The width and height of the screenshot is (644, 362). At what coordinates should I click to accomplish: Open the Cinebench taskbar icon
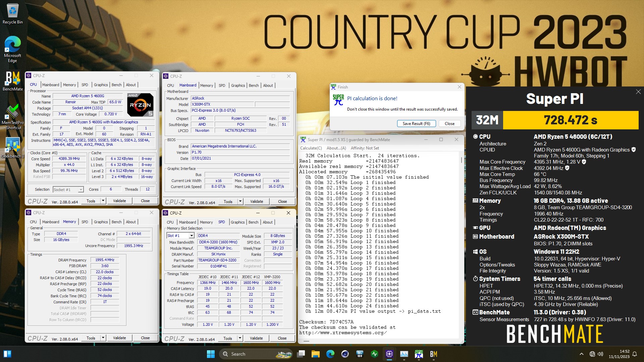(345, 354)
